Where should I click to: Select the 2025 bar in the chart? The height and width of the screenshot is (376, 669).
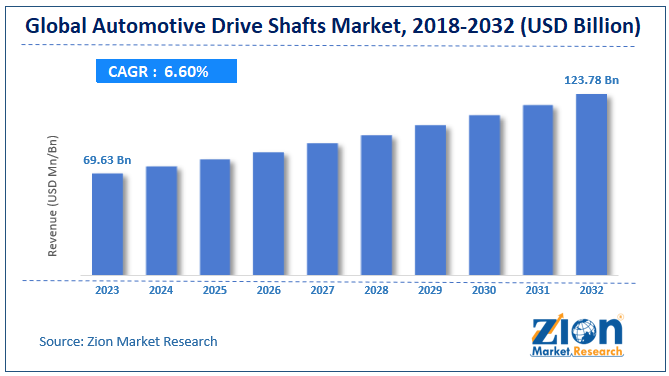coord(215,217)
